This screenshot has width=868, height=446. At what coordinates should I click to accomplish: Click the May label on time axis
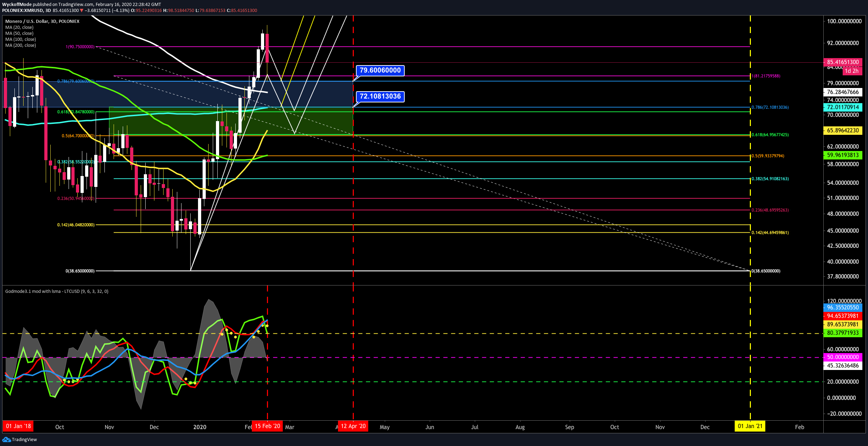click(x=385, y=427)
